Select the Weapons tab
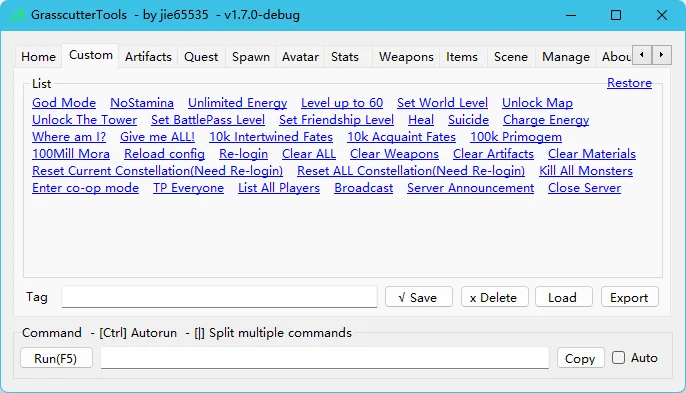The image size is (686, 393). click(406, 57)
